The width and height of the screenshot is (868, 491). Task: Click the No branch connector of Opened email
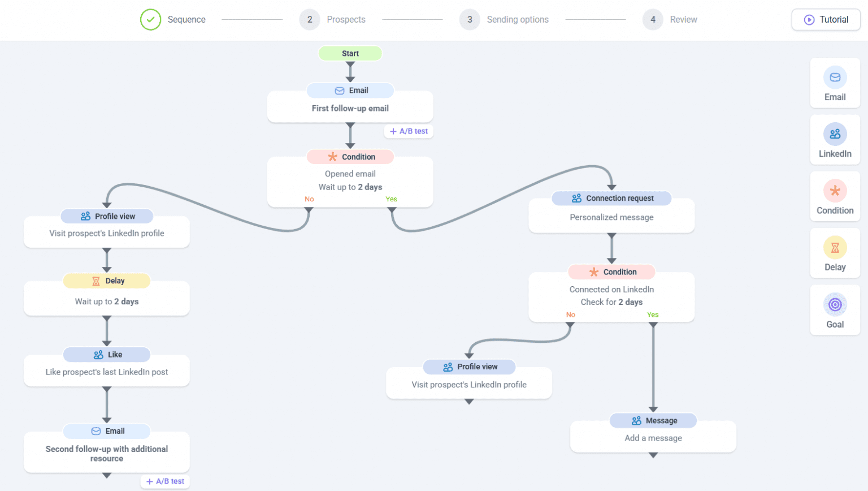[309, 210]
